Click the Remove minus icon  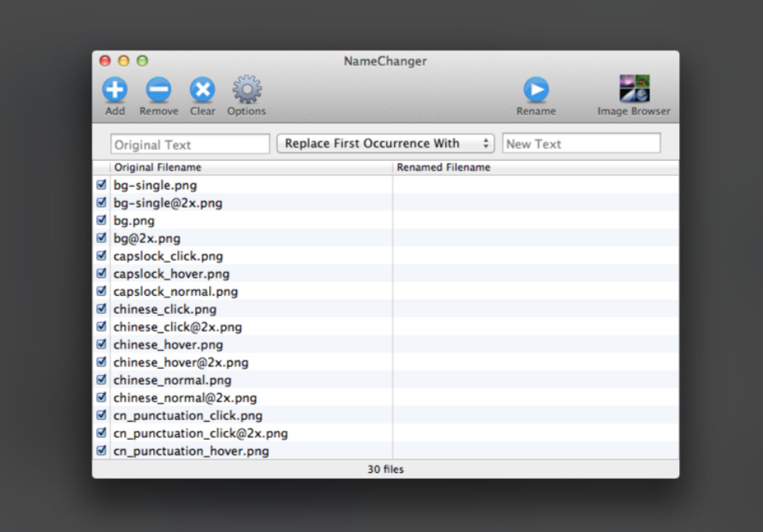159,90
